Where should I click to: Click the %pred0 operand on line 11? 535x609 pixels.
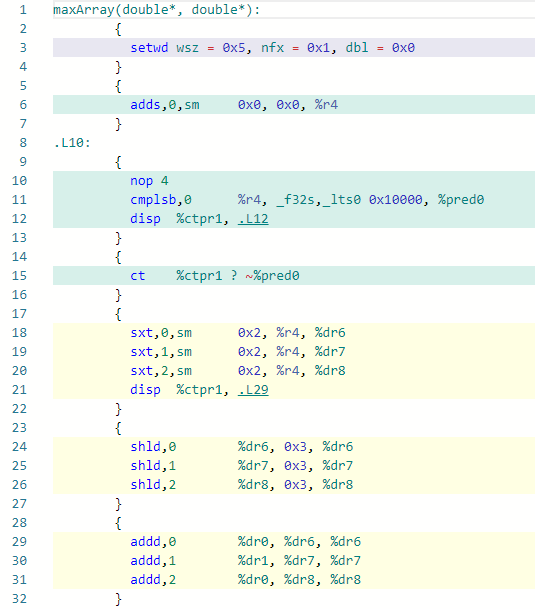461,200
